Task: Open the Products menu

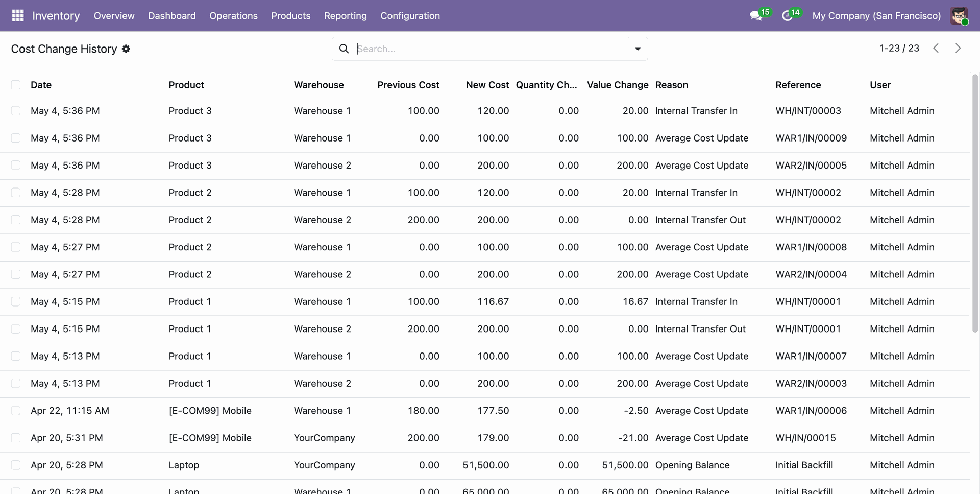Action: 290,16
